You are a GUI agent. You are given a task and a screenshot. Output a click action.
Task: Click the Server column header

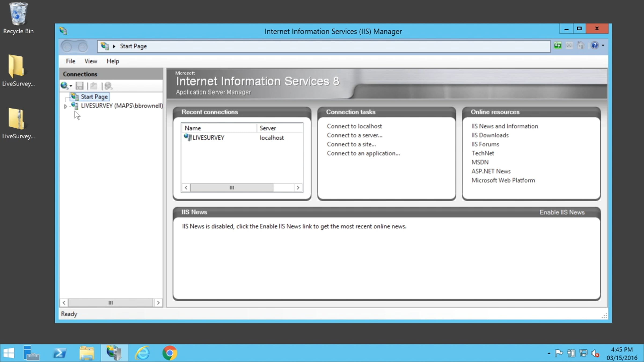tap(280, 128)
